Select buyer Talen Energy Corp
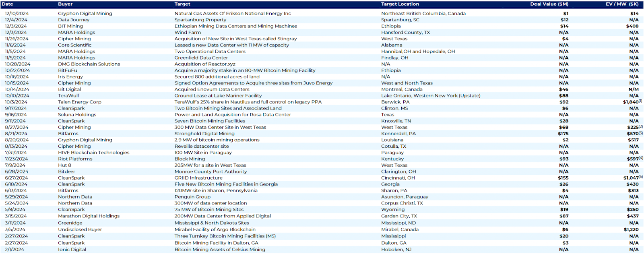Screen dimensions: 644x254 coord(80,102)
